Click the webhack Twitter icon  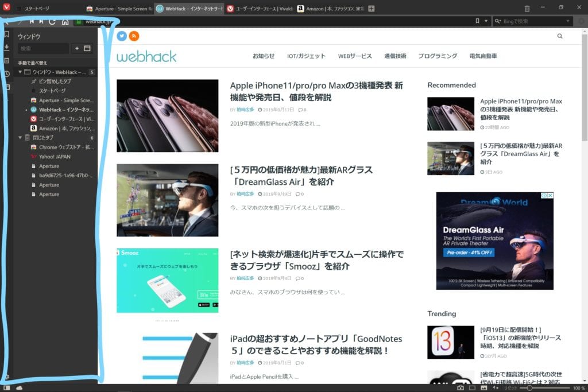point(122,36)
